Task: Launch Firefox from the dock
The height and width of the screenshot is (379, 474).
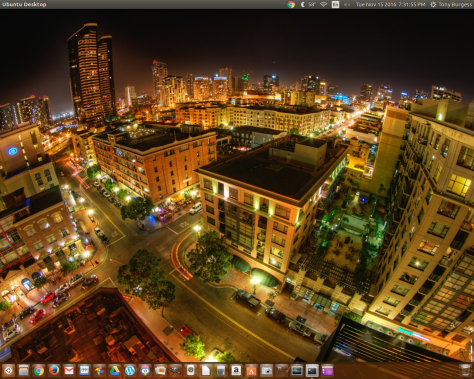Action: 54,370
